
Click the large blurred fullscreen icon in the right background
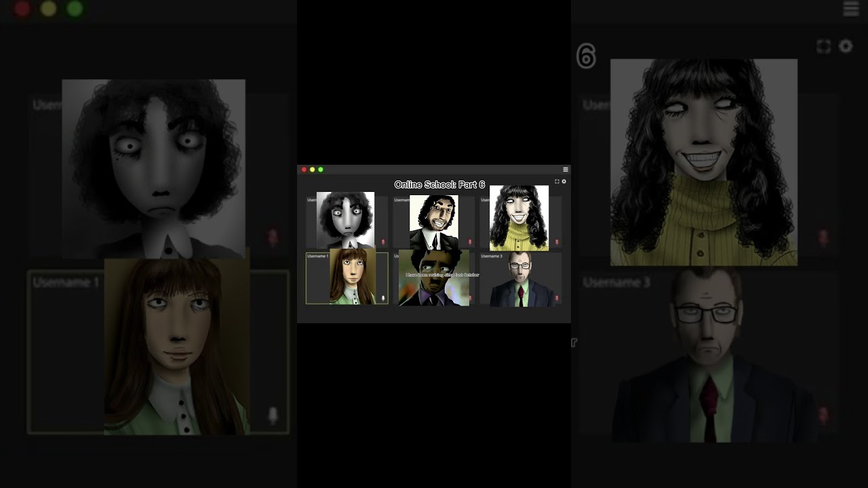tap(823, 46)
